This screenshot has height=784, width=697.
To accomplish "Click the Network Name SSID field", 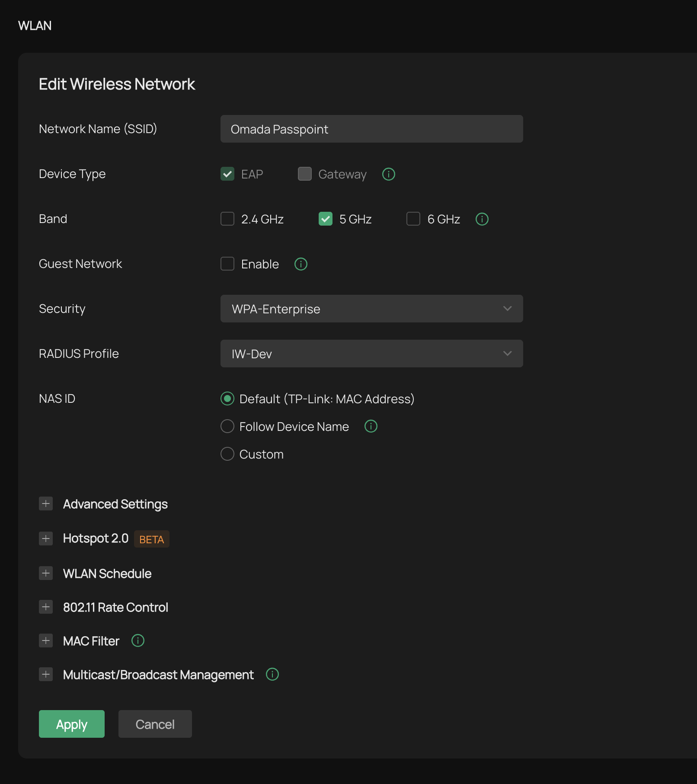I will coord(372,129).
